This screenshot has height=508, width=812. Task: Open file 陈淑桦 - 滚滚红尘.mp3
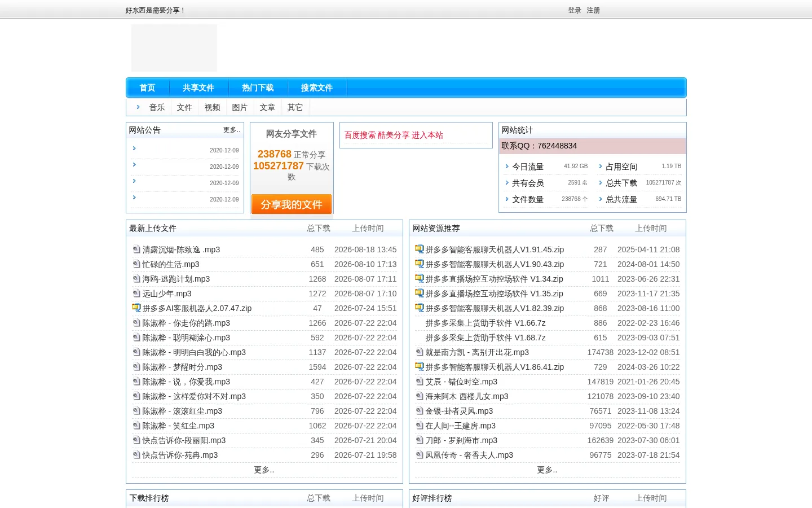182,411
